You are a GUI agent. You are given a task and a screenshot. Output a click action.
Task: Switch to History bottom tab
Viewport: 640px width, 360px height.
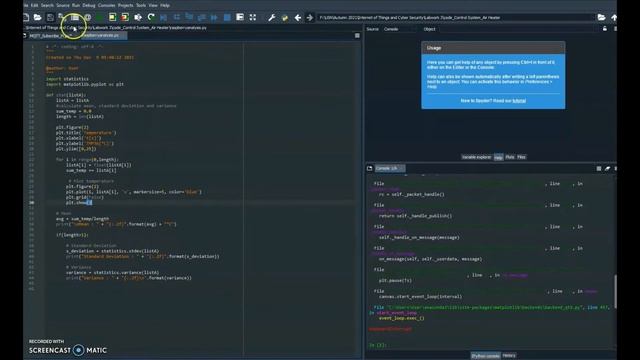coord(509,356)
